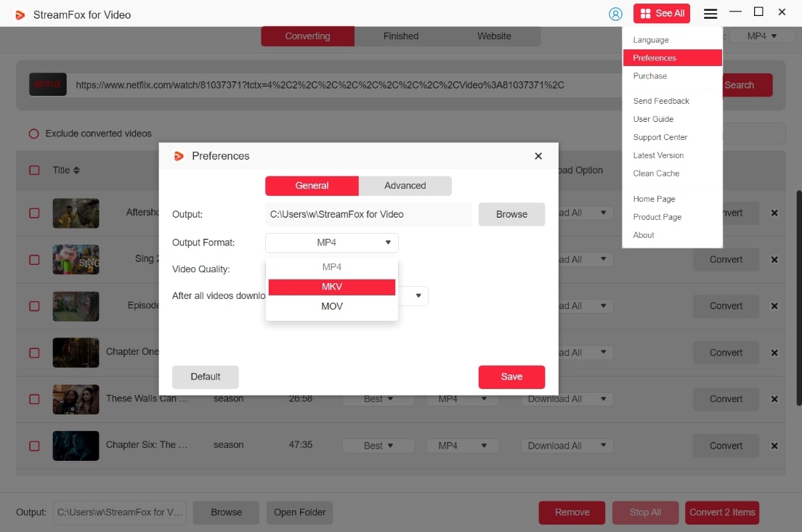Check the Sing 2 row checkbox
The image size is (802, 532).
click(x=34, y=260)
